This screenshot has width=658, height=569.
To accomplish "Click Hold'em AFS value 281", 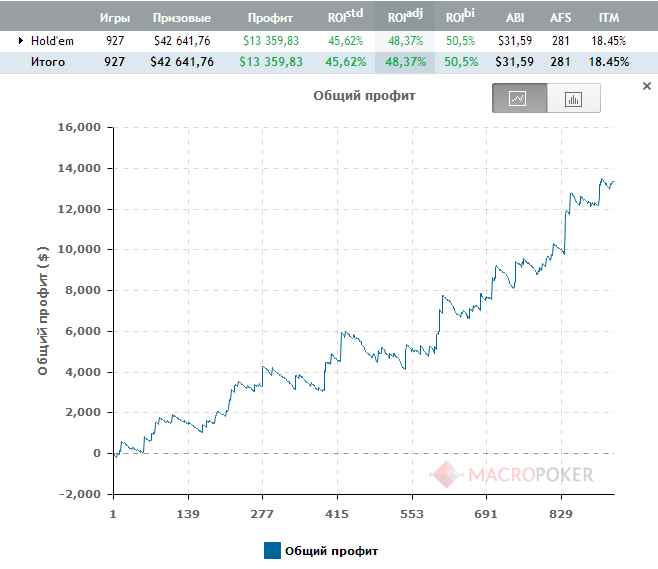I will click(x=561, y=41).
